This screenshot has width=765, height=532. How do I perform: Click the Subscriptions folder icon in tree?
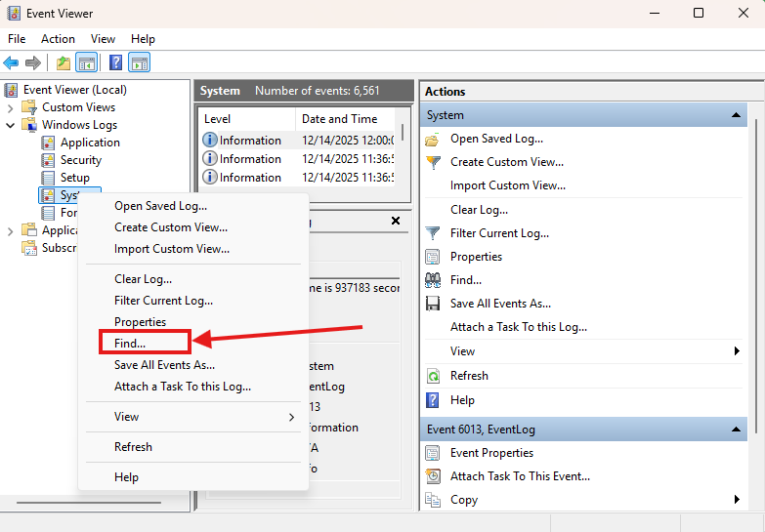[29, 248]
